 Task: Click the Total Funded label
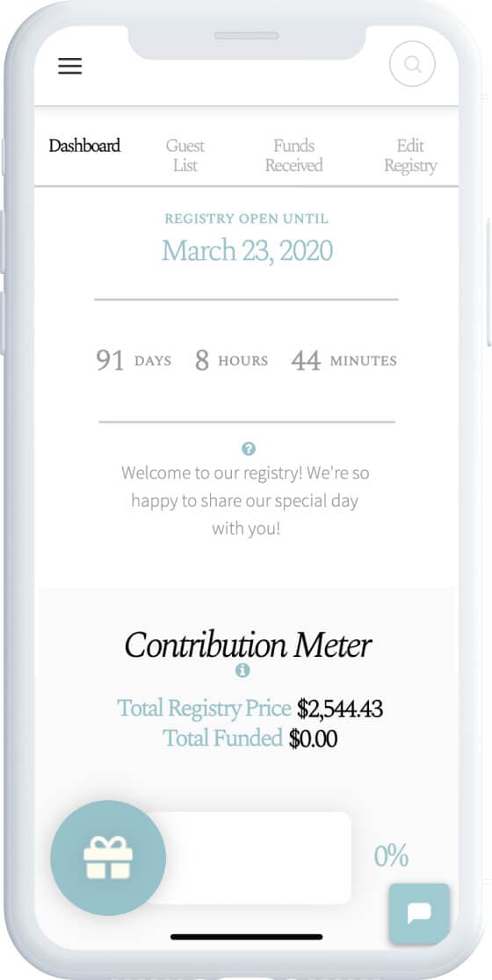click(x=223, y=739)
